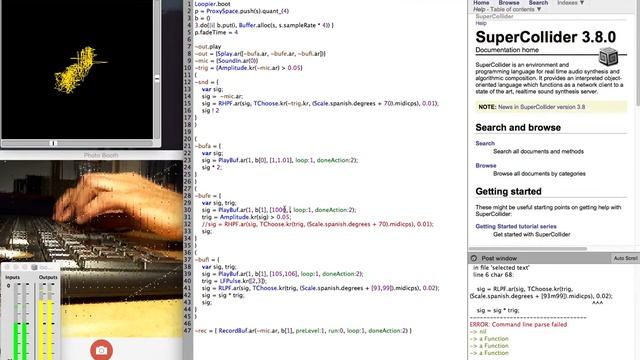Click the horizontal scrollbar under scope window
This screenshot has height=360, width=640.
pos(77,143)
